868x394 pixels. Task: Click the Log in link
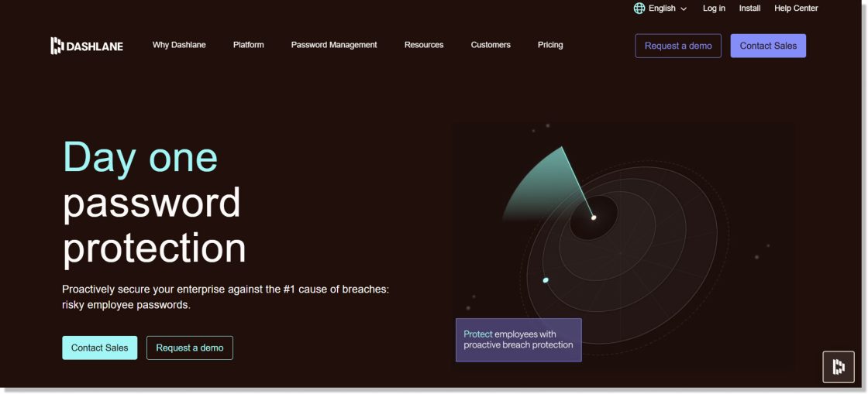click(x=714, y=9)
